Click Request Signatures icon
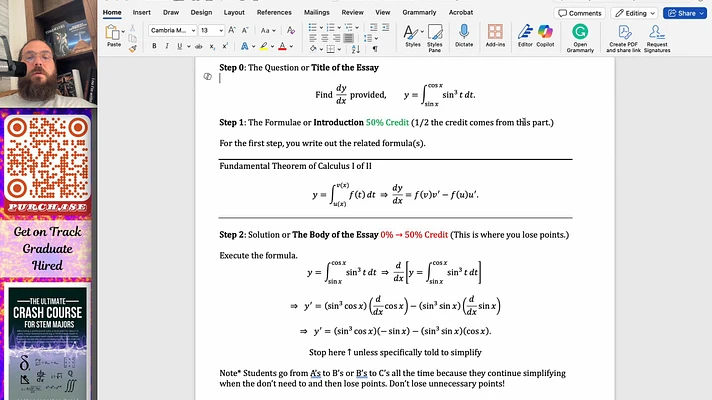 click(x=657, y=38)
